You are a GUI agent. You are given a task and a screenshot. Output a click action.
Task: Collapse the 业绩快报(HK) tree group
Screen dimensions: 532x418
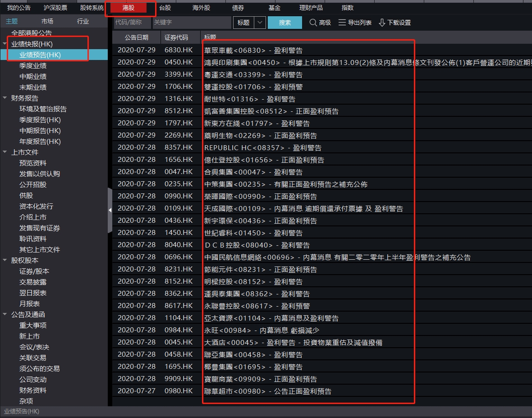(x=5, y=44)
